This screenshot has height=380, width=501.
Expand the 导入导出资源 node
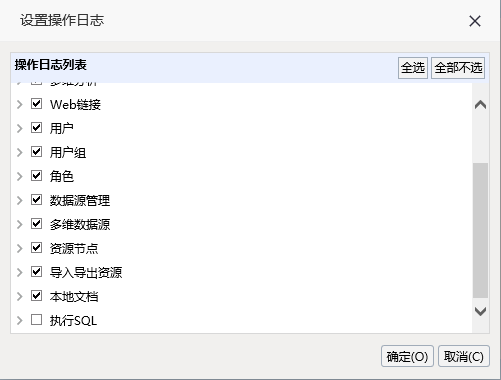20,272
